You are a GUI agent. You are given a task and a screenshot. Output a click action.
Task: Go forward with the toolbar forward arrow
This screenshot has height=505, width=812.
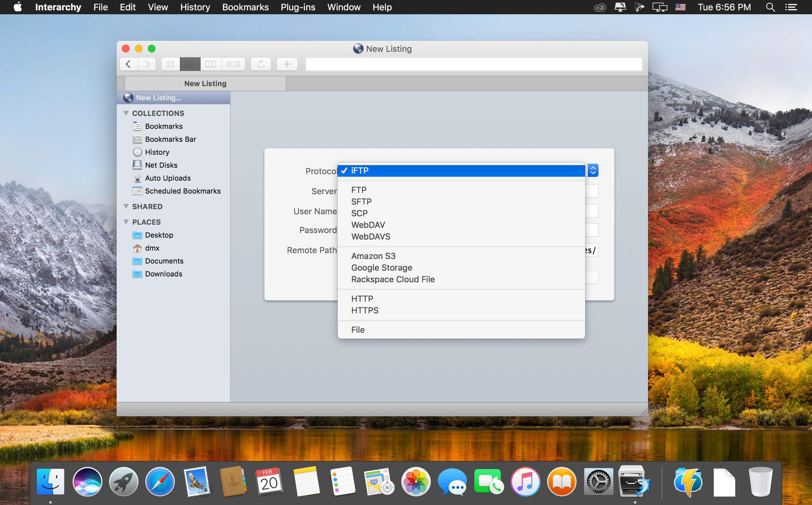click(x=147, y=64)
